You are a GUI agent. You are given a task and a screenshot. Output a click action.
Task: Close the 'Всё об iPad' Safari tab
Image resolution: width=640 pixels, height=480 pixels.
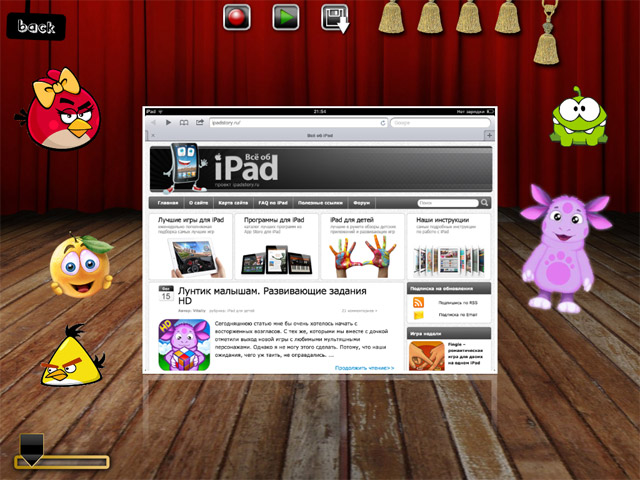click(153, 135)
